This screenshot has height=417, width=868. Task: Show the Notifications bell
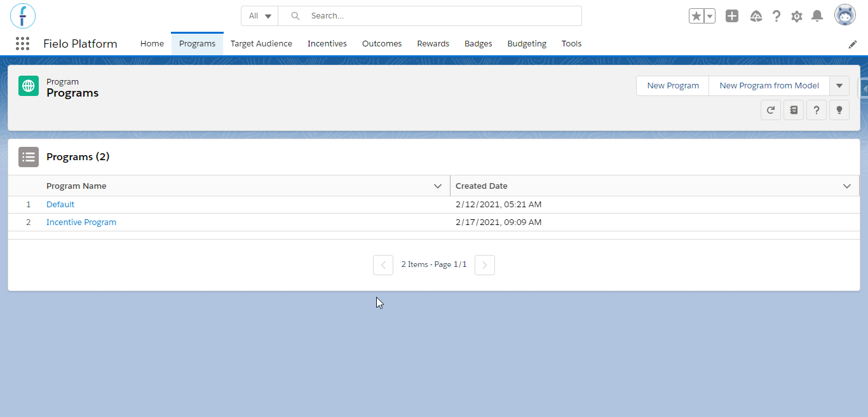point(818,16)
